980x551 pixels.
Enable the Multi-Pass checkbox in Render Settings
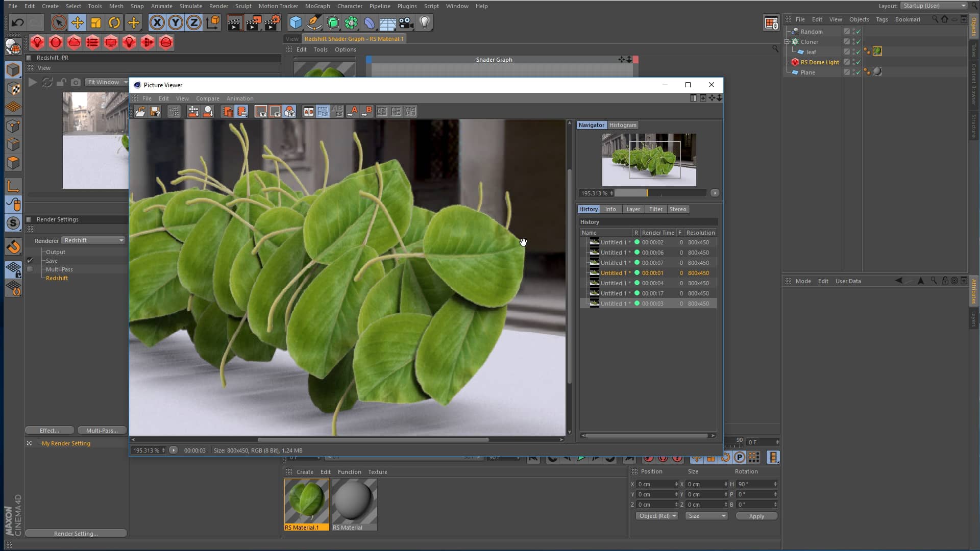coord(30,269)
